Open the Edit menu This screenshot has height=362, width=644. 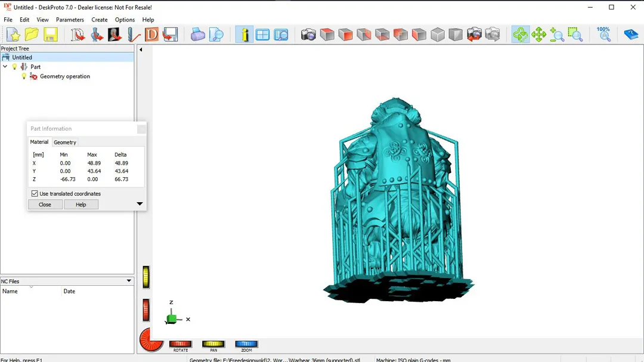click(24, 20)
